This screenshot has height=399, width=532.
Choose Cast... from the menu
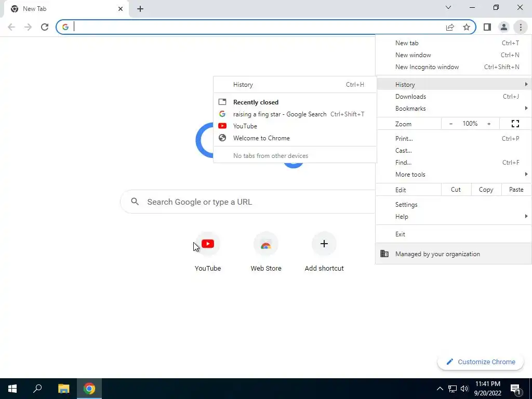coord(454,150)
